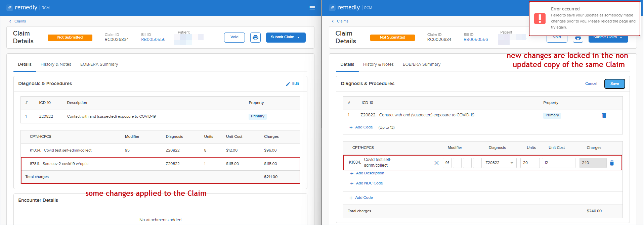Click the red error alert icon
The height and width of the screenshot is (225, 644).
(540, 18)
